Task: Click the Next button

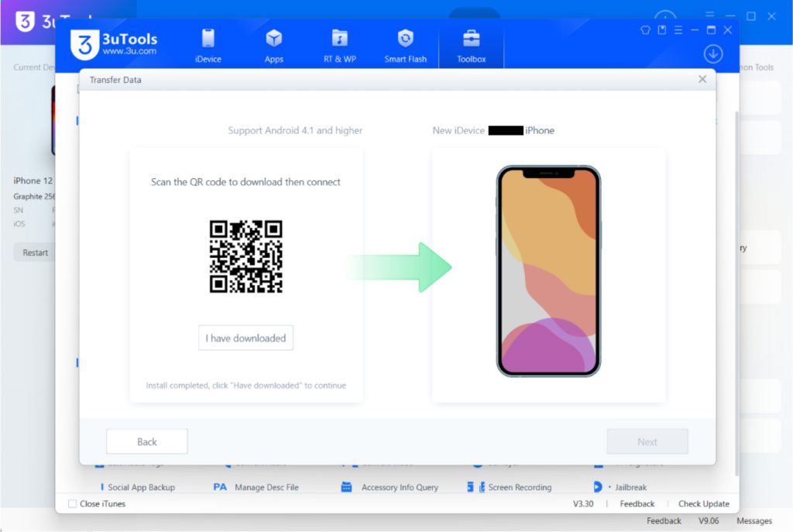Action: pyautogui.click(x=647, y=441)
